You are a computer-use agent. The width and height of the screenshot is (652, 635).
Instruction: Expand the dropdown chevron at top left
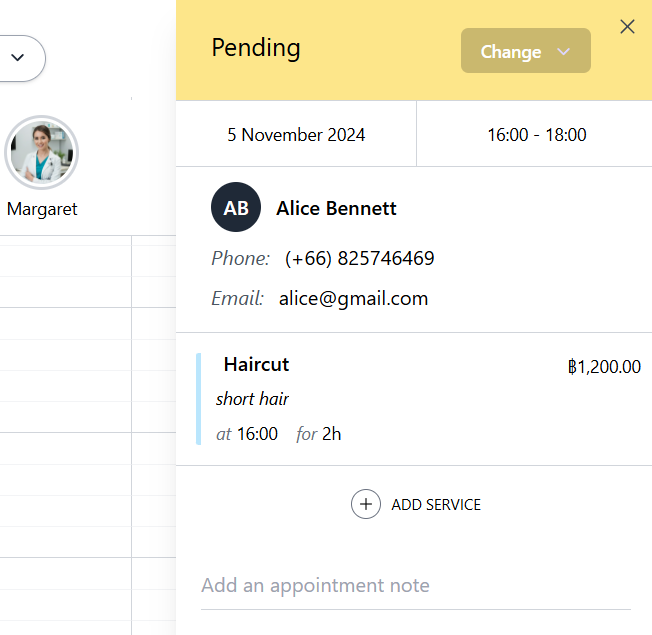tap(17, 58)
